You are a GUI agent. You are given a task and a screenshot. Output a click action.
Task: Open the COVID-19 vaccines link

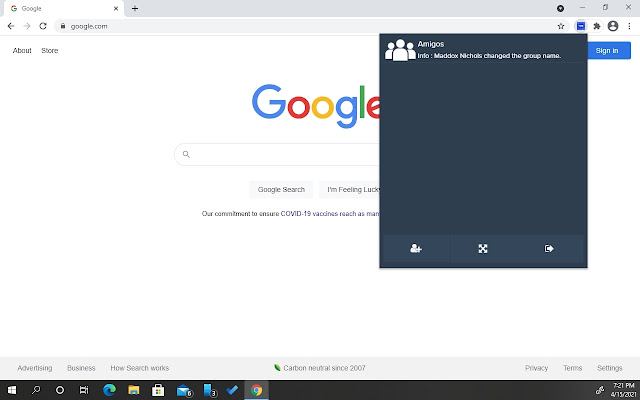330,213
